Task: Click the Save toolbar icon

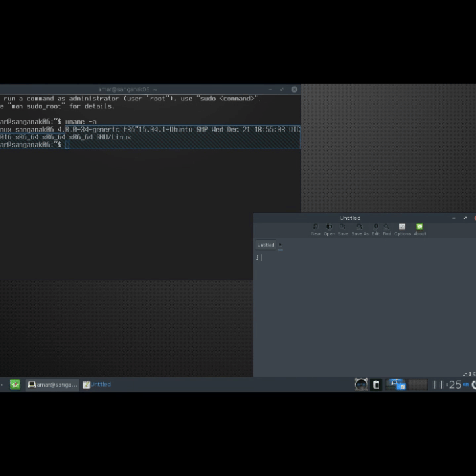Action: [343, 229]
